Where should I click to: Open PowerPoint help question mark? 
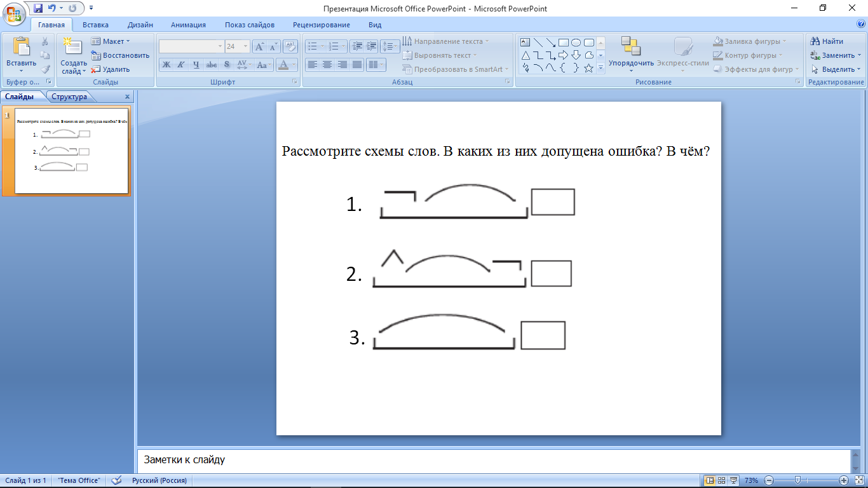[860, 24]
